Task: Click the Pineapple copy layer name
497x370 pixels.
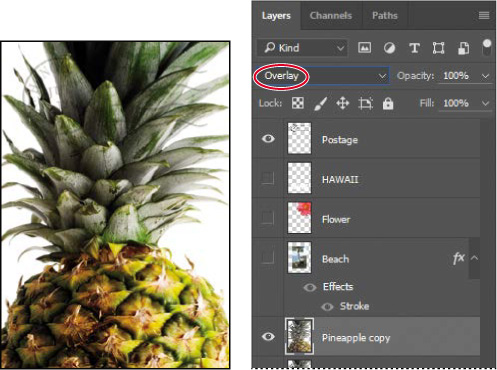Action: pyautogui.click(x=356, y=338)
